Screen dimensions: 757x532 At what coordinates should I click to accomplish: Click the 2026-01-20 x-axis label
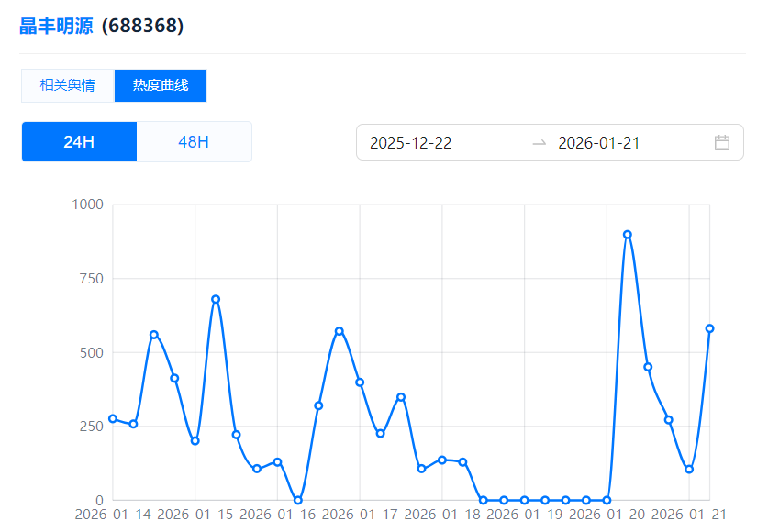click(x=607, y=515)
